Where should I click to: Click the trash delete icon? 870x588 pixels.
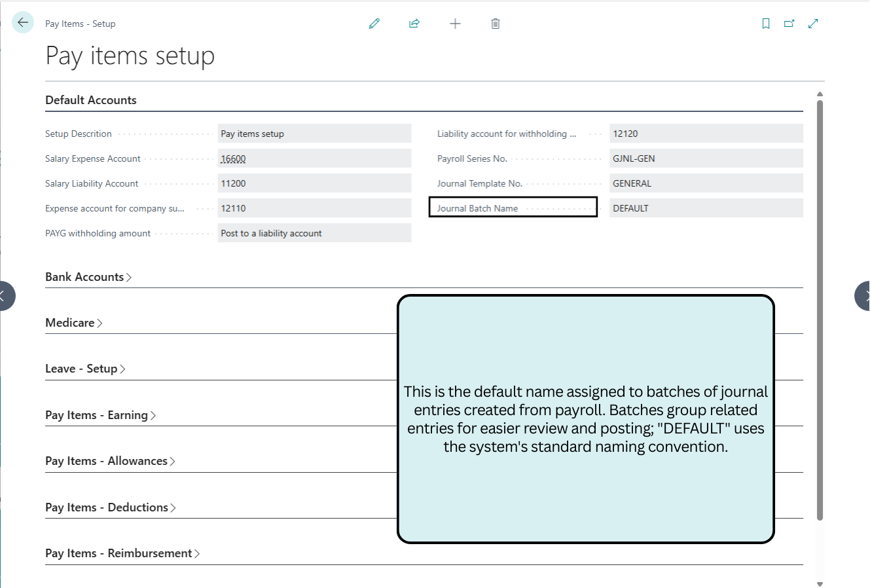[496, 24]
